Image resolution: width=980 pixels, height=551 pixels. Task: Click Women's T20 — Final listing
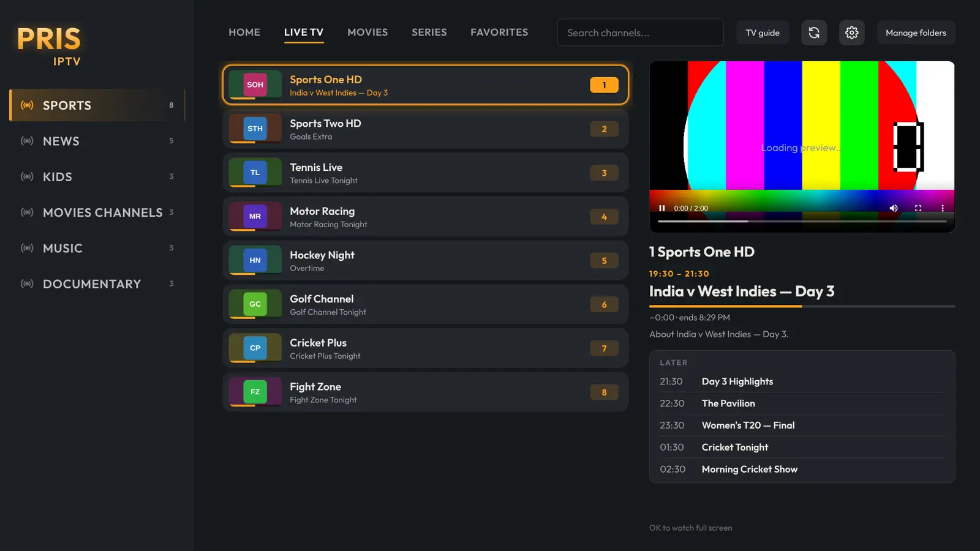tap(802, 425)
